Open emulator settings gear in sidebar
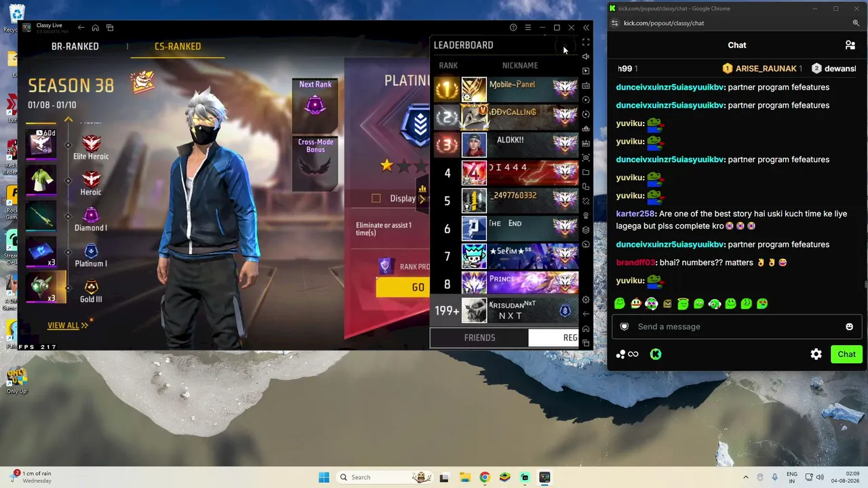Image resolution: width=868 pixels, height=488 pixels. (586, 300)
